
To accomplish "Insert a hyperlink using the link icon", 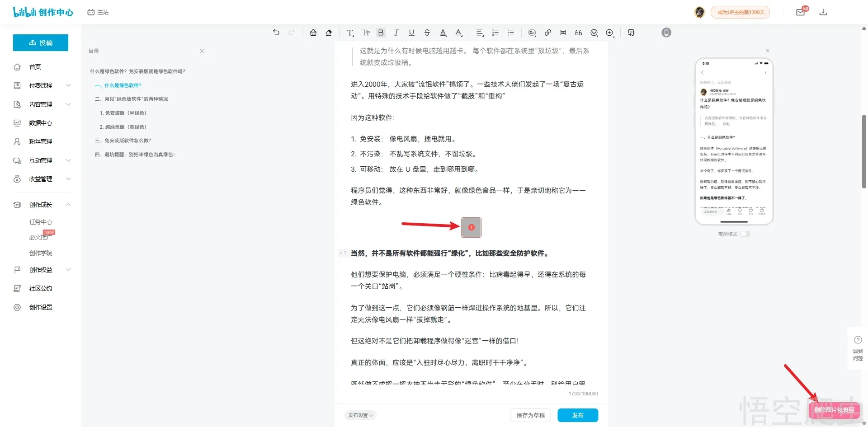I will [x=547, y=33].
